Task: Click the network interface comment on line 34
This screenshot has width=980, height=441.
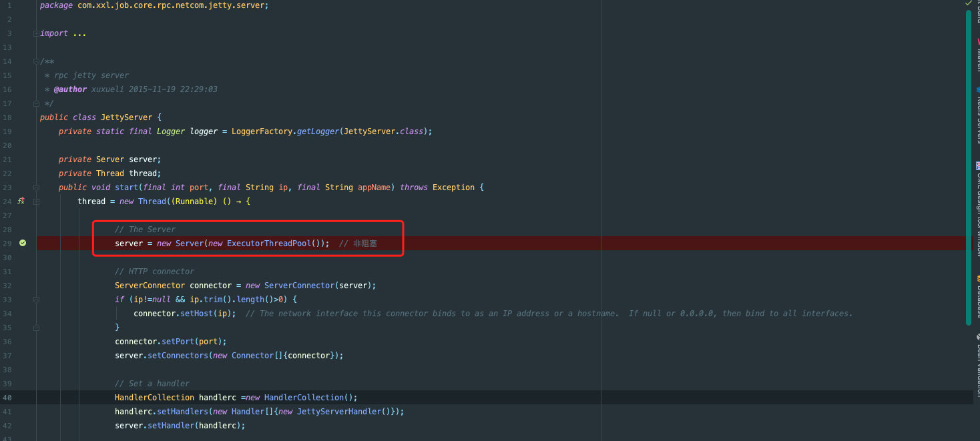Action: point(549,314)
